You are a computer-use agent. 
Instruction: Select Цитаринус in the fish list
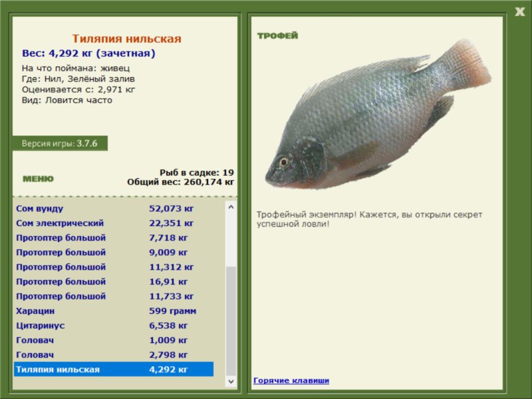pyautogui.click(x=114, y=325)
